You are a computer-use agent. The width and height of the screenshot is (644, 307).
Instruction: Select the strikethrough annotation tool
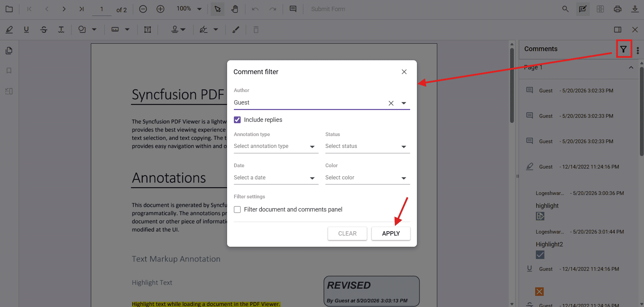tap(44, 30)
